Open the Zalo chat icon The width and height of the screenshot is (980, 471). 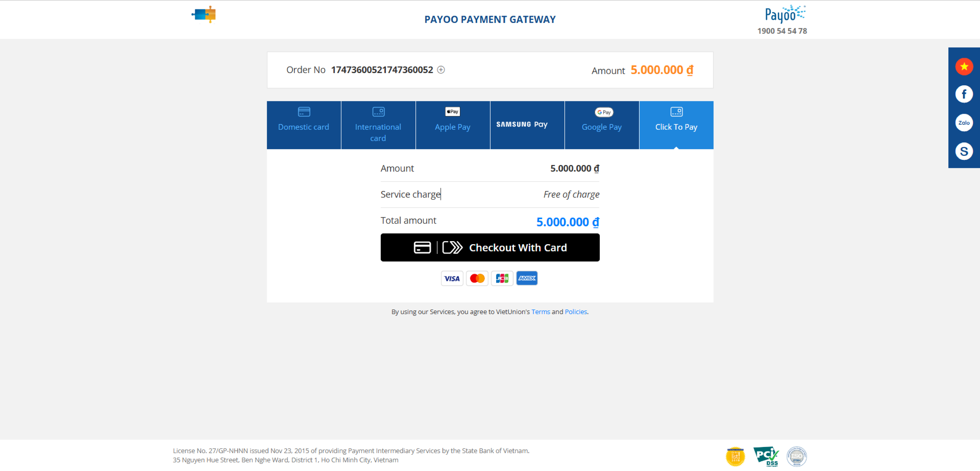[x=964, y=123]
